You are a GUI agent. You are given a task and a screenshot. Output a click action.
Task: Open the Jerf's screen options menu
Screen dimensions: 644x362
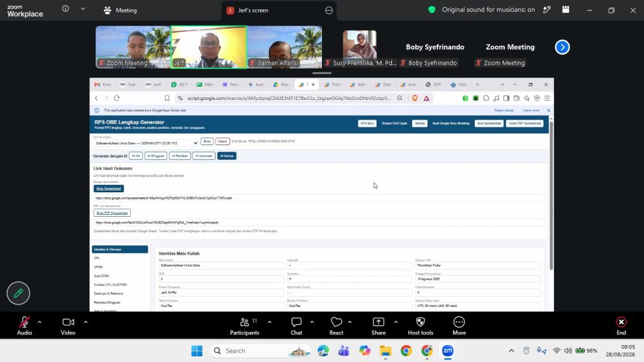[329, 10]
